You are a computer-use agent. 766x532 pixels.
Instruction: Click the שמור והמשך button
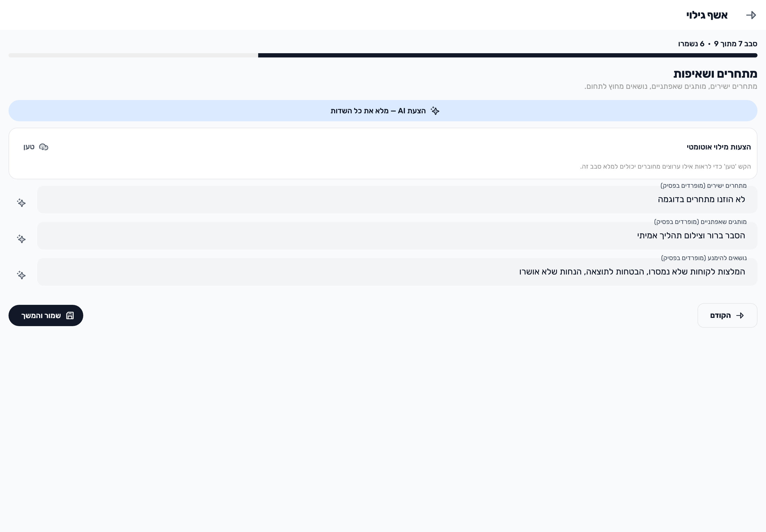[46, 316]
